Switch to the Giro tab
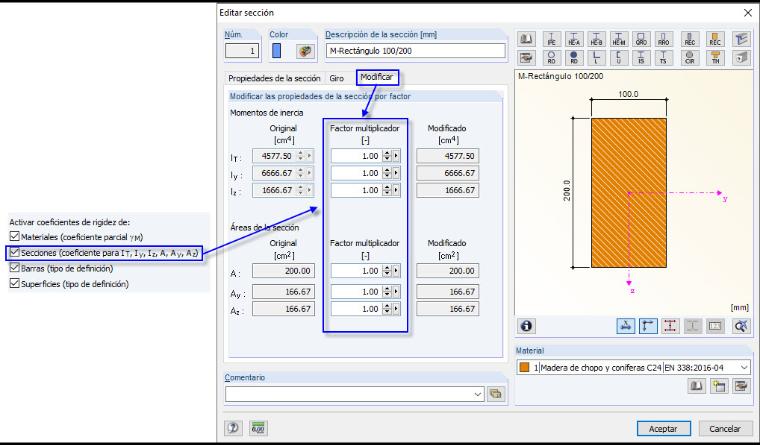The image size is (760, 445). tap(336, 78)
